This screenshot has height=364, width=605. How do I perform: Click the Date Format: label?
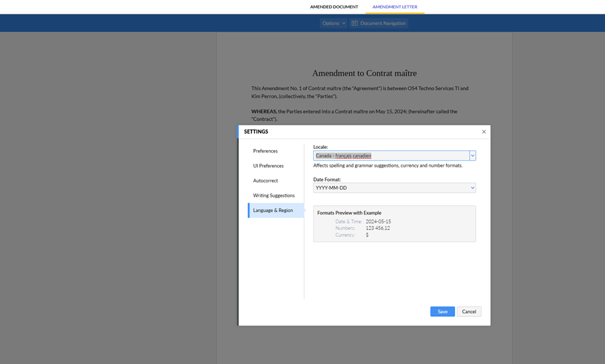click(x=327, y=180)
